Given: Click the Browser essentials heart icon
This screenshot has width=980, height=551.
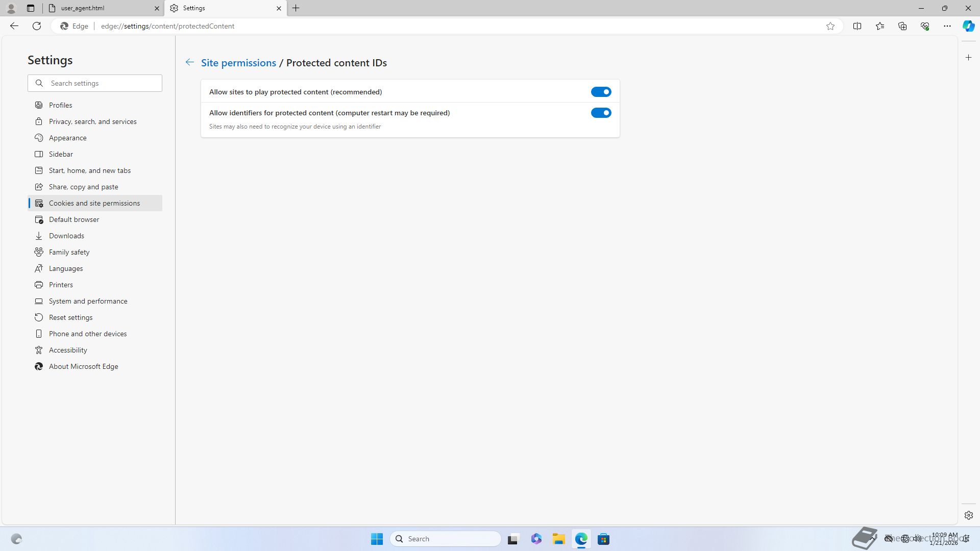Looking at the screenshot, I should (x=924, y=26).
